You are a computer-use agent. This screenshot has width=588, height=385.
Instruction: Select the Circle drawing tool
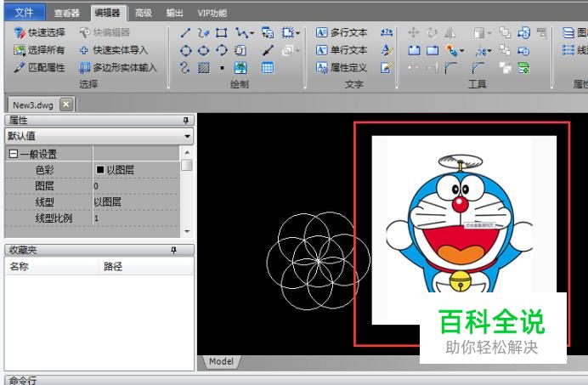185,50
